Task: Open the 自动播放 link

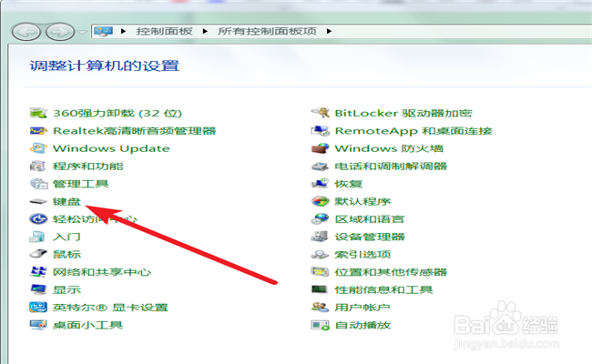Action: 362,325
